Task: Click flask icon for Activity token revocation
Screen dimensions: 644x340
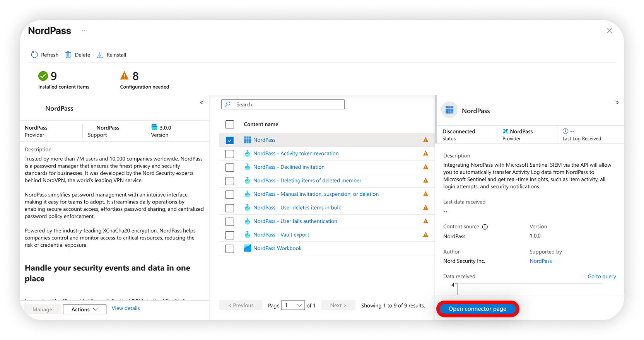Action: (x=248, y=154)
